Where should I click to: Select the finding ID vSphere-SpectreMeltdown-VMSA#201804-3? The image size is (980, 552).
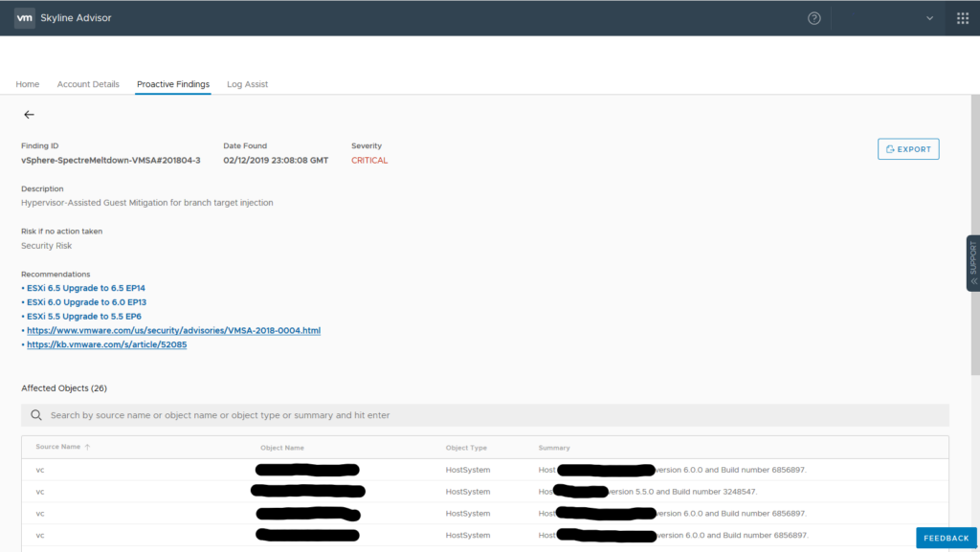[x=111, y=161]
